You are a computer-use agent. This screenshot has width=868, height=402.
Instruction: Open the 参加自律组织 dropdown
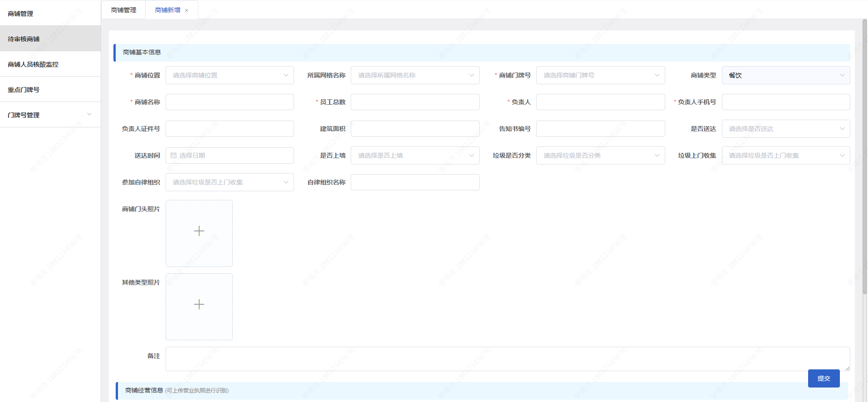[230, 182]
